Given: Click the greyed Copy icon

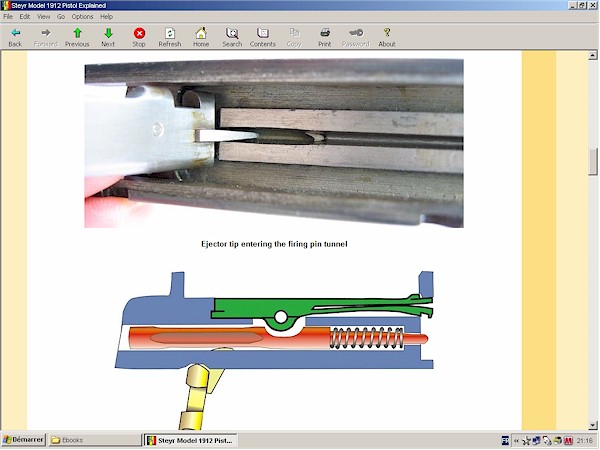Looking at the screenshot, I should [x=294, y=38].
